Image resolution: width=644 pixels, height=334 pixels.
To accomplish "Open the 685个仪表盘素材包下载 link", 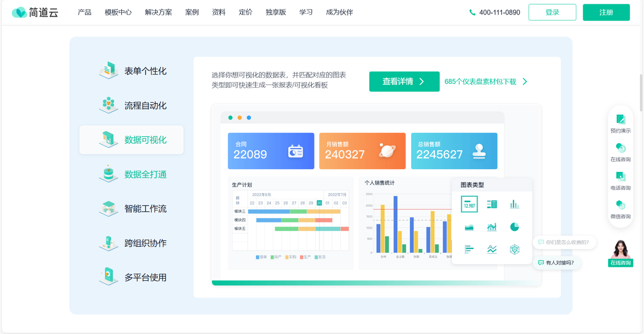I will [486, 82].
